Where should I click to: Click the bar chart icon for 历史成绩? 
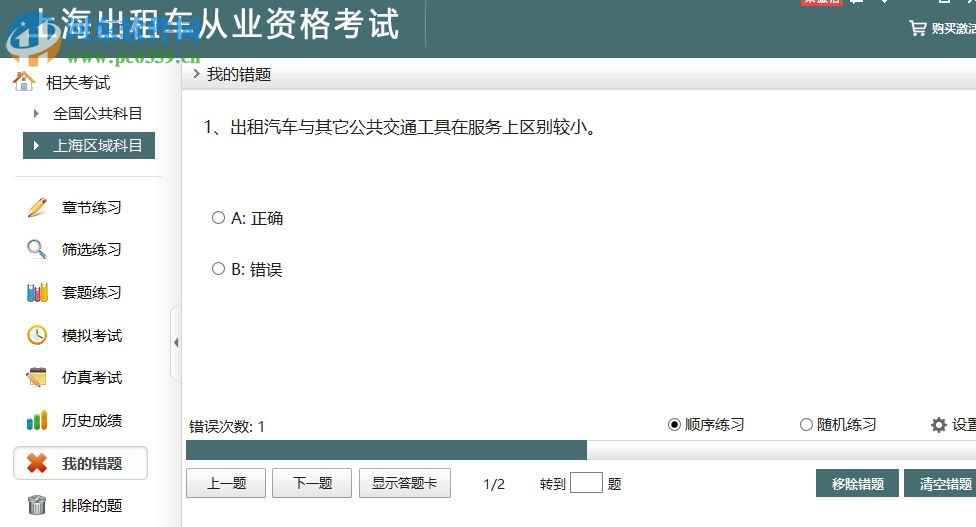click(37, 421)
